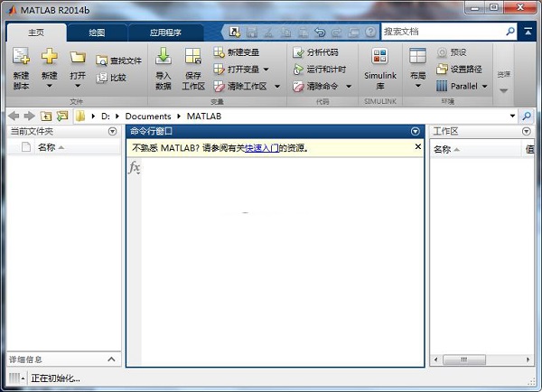
Task: Open dropdown arrow next to Clear Commands (清除命令)
Action: [x=349, y=86]
